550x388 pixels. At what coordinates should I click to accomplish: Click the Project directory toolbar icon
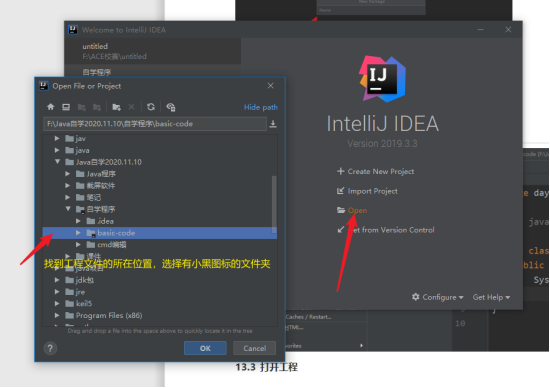(x=82, y=107)
